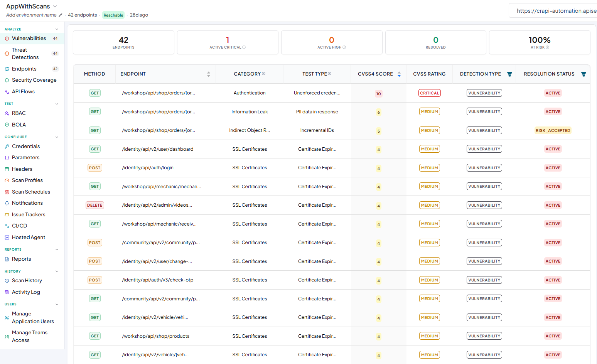This screenshot has height=364, width=597.
Task: Open the Detection Type filter icon
Action: point(509,74)
